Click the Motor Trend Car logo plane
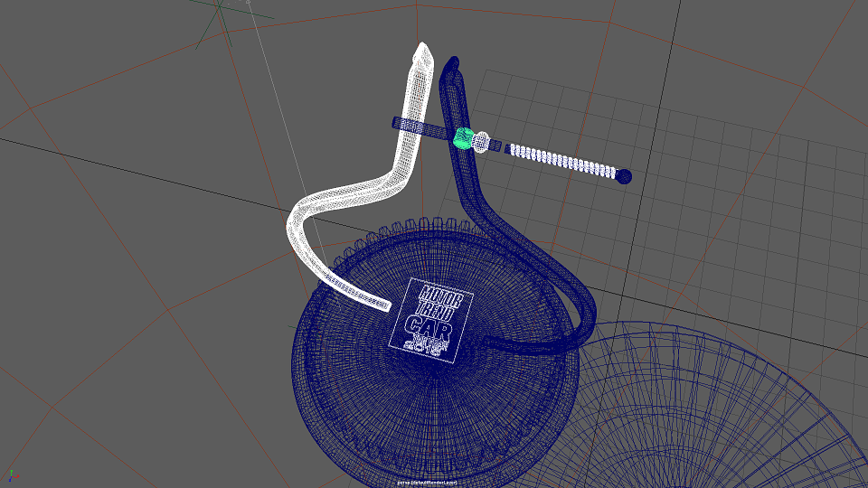The height and width of the screenshot is (488, 868). tap(431, 321)
